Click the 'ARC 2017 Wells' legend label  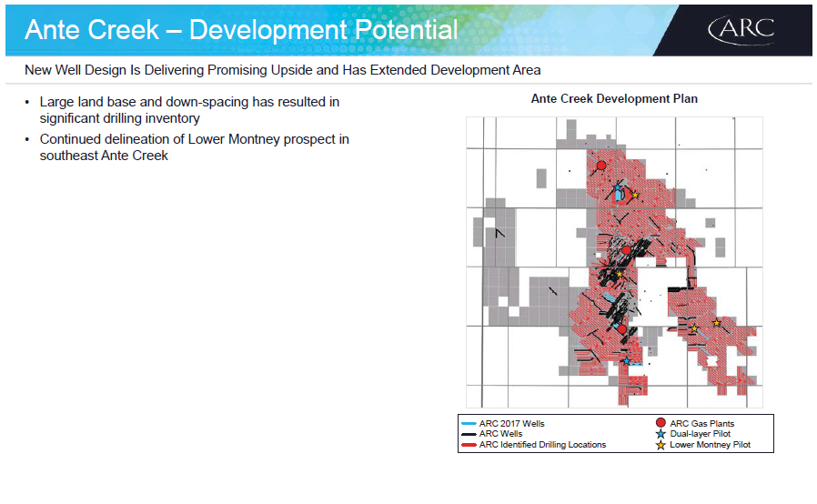(x=511, y=424)
